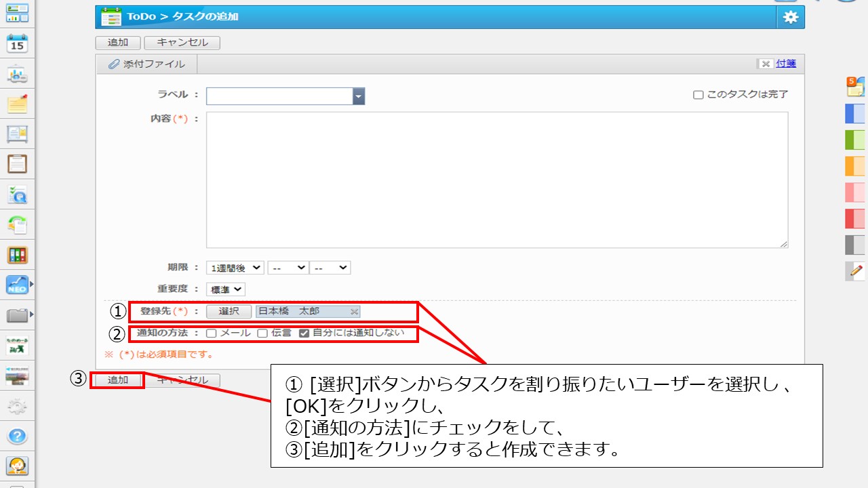The width and height of the screenshot is (868, 488).
Task: Open the sticky notes list with badge 5
Action: tap(855, 86)
